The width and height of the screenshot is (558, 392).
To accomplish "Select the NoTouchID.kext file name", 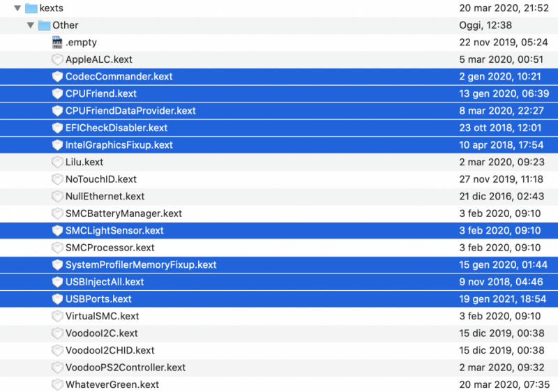I will [101, 179].
